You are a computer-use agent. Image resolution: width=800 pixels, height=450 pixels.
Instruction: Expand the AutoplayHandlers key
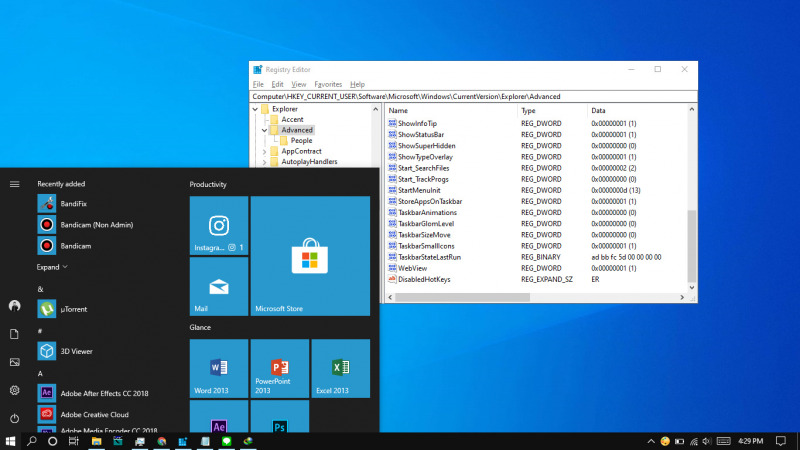point(264,162)
